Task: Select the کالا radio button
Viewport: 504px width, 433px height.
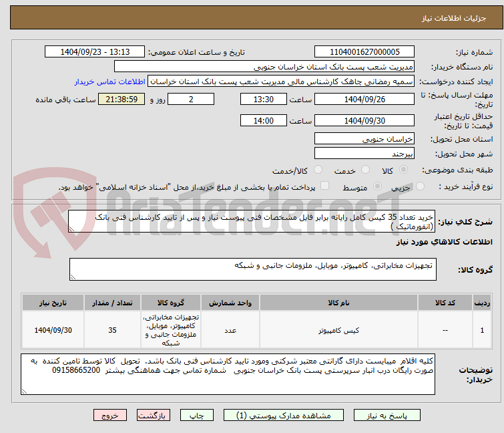Action: (403, 170)
